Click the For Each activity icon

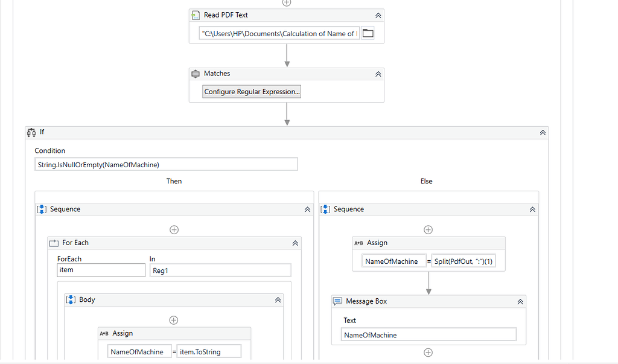[53, 243]
